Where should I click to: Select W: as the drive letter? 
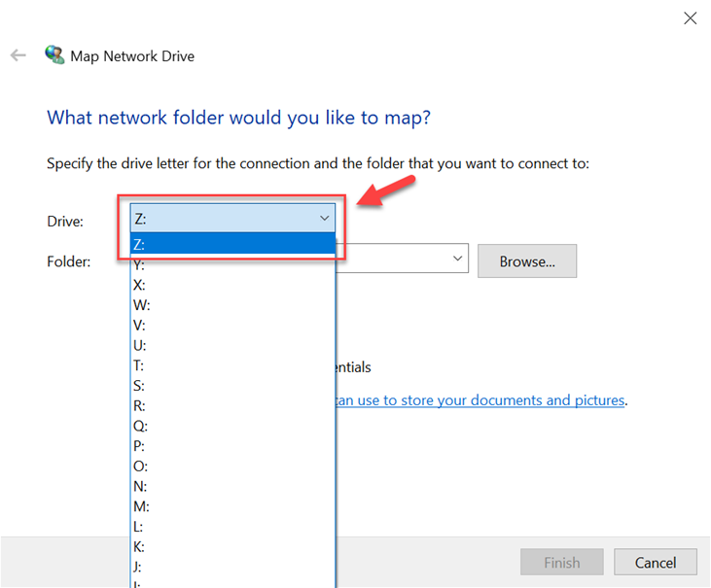tap(231, 305)
